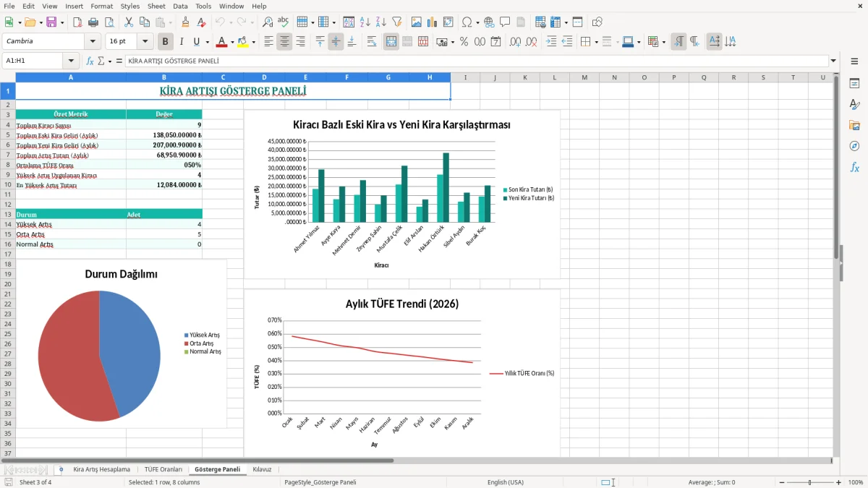
Task: Click the Clear Direct Formatting icon
Action: [x=201, y=22]
